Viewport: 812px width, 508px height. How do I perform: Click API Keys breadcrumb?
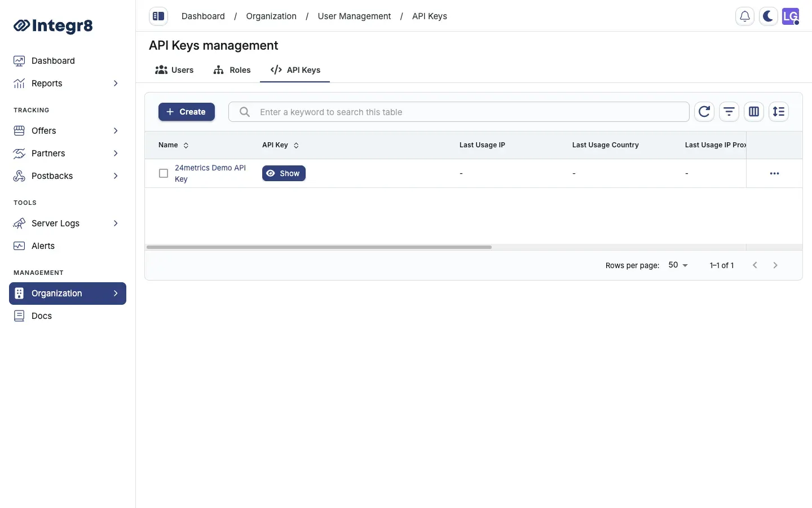[430, 16]
